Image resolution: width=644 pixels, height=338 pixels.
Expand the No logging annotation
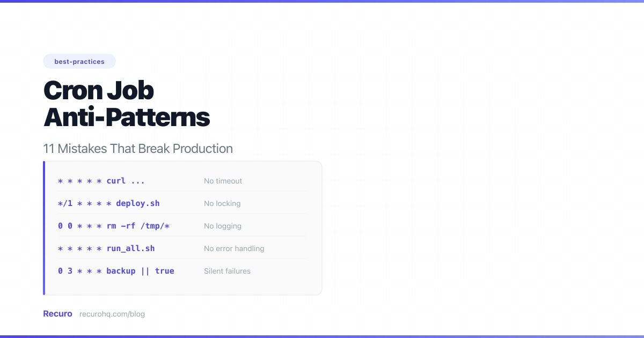coord(223,226)
